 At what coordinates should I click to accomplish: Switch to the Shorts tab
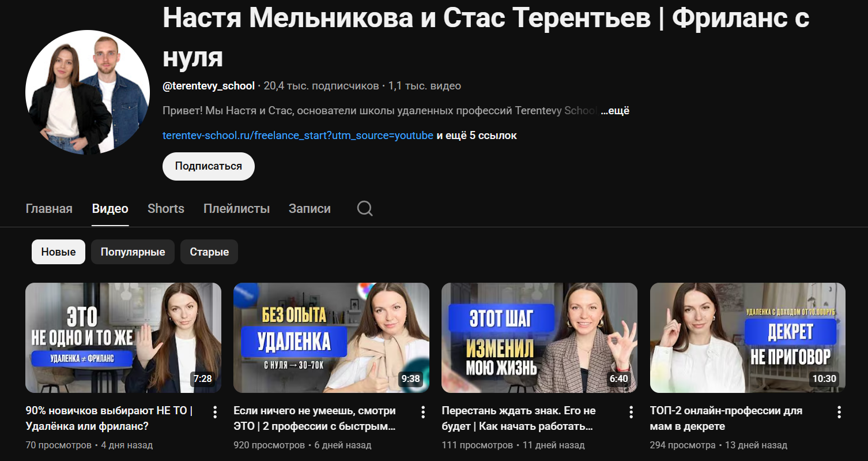165,208
